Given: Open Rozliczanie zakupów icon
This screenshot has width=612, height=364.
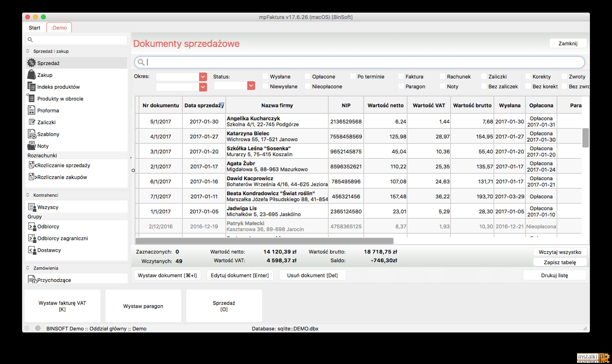Looking at the screenshot, I should pos(32,177).
